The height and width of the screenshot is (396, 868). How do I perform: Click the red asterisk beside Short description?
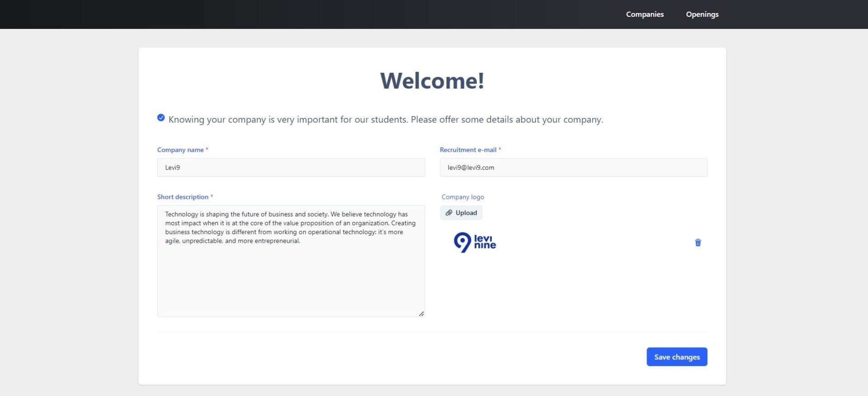coord(212,196)
